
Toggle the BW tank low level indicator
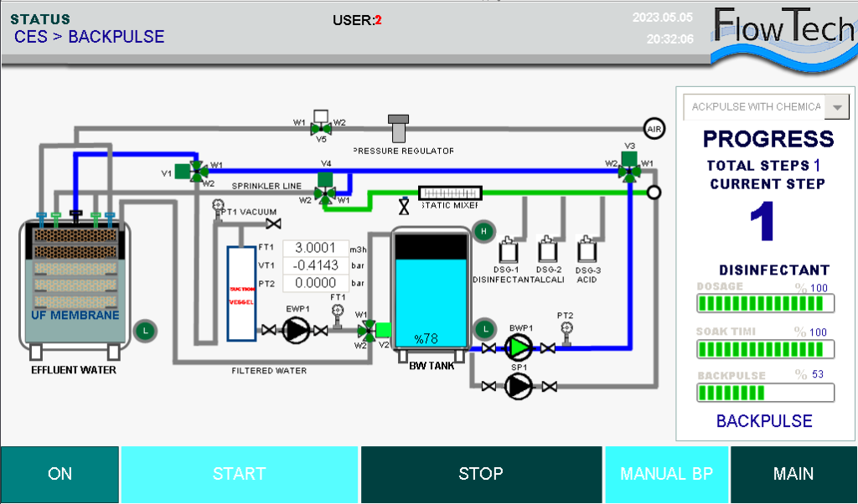[x=483, y=328]
